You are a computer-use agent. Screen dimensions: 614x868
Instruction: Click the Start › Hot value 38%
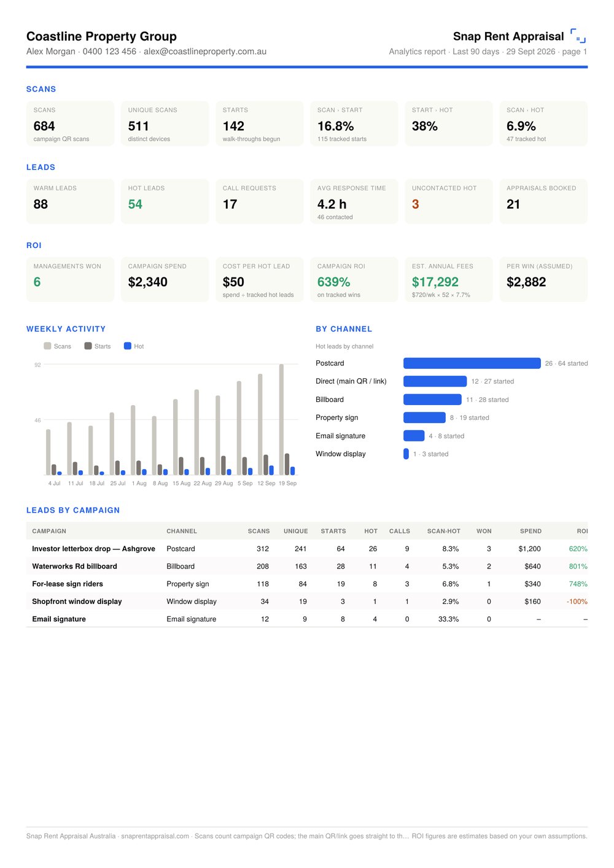425,126
